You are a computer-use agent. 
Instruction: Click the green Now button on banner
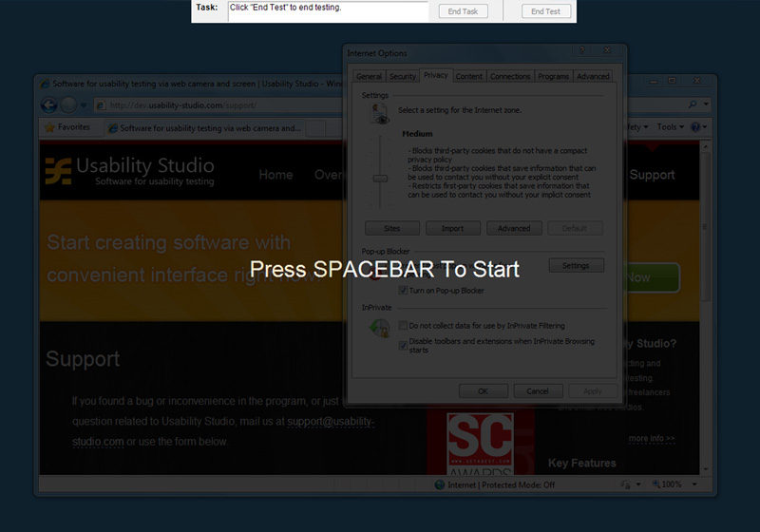coord(652,277)
